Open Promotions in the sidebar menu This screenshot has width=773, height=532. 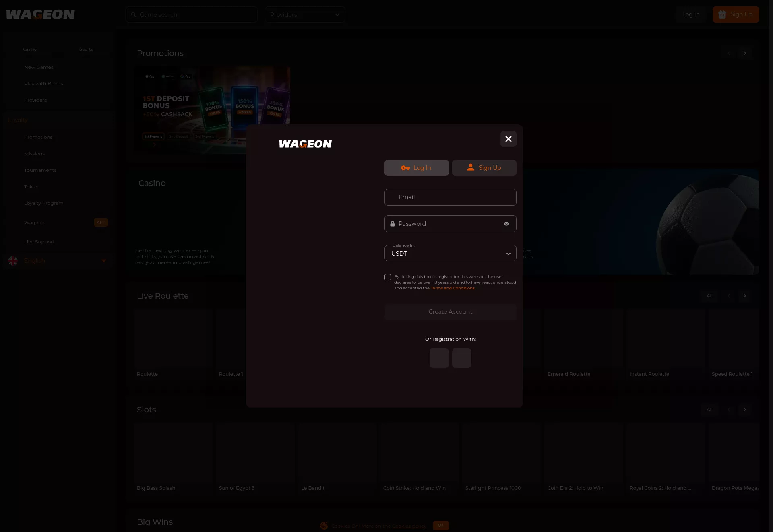38,137
